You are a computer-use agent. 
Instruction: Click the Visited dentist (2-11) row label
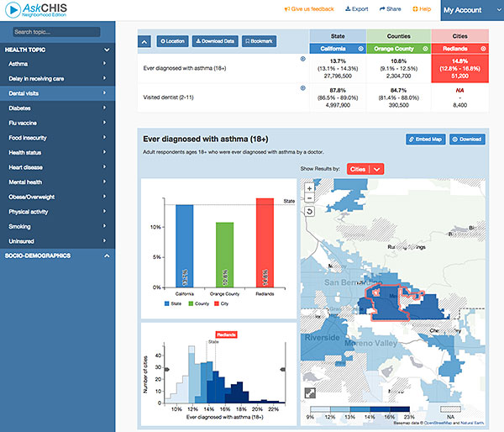point(168,97)
